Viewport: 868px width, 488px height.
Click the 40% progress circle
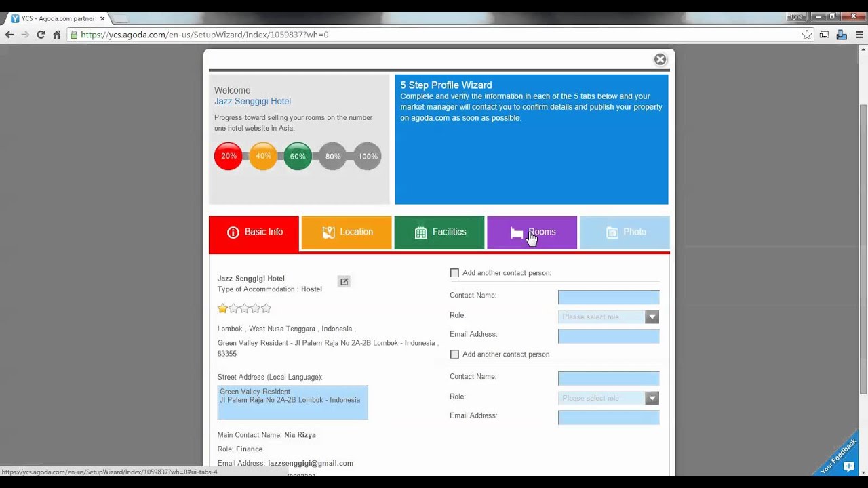(263, 156)
